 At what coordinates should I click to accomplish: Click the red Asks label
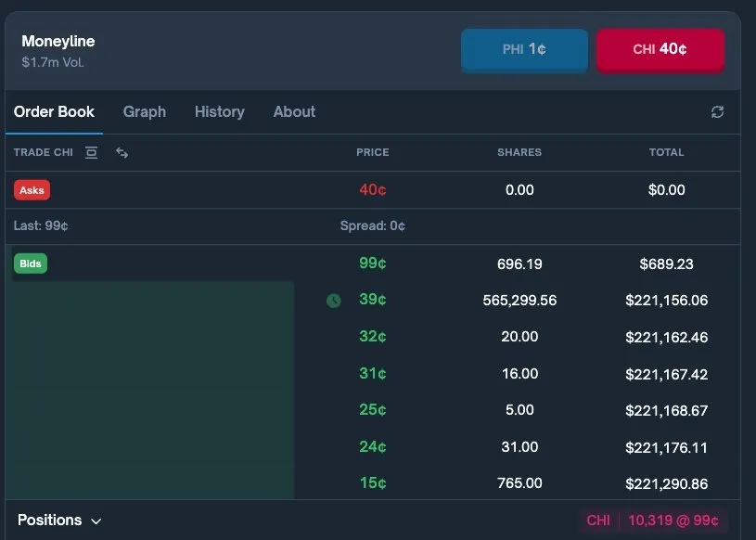pyautogui.click(x=32, y=190)
